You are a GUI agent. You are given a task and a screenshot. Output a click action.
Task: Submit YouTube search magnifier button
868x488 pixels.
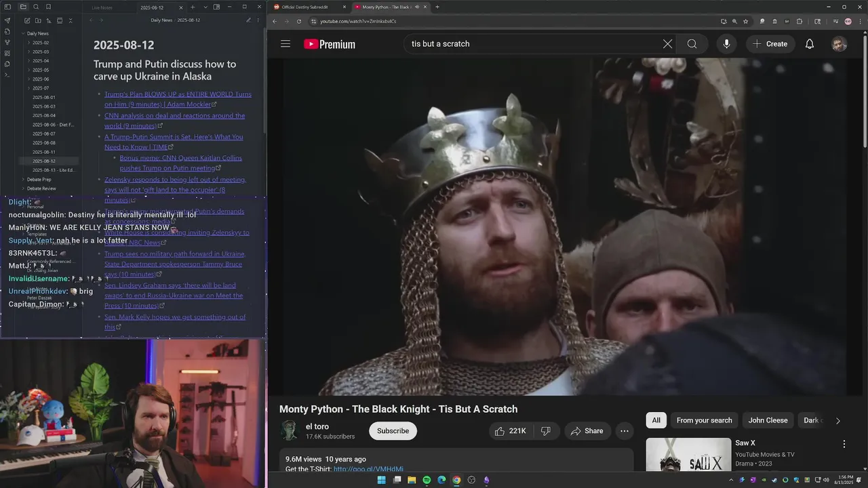692,44
